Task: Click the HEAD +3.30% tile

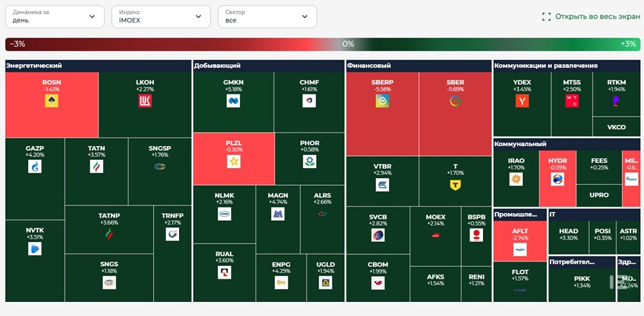Action: [x=569, y=237]
